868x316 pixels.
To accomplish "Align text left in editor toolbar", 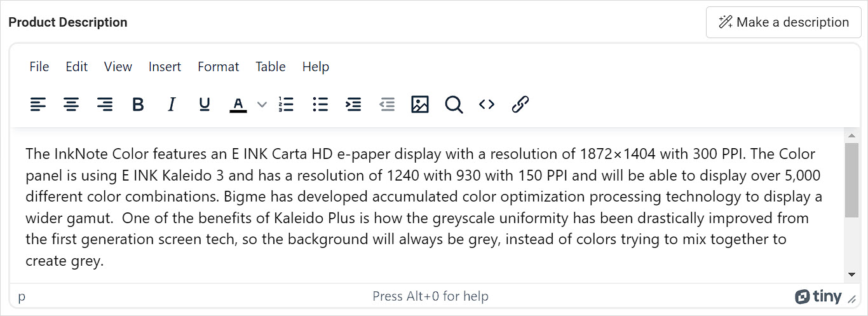I will pos(38,104).
